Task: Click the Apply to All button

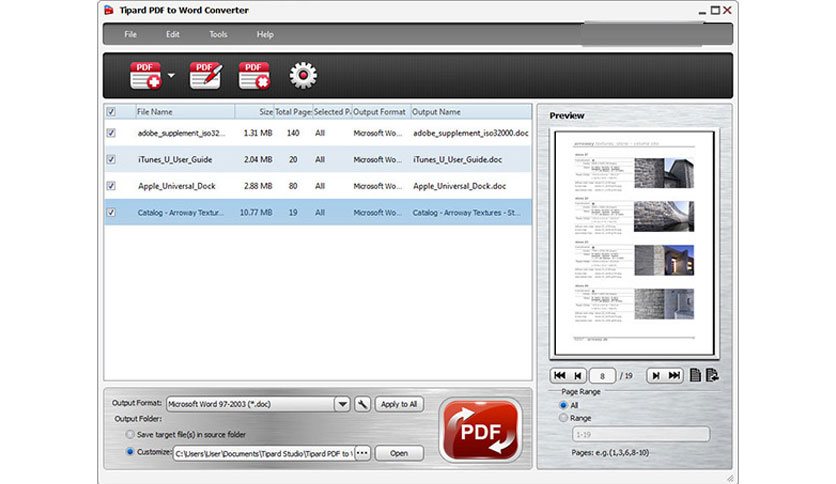Action: point(399,404)
